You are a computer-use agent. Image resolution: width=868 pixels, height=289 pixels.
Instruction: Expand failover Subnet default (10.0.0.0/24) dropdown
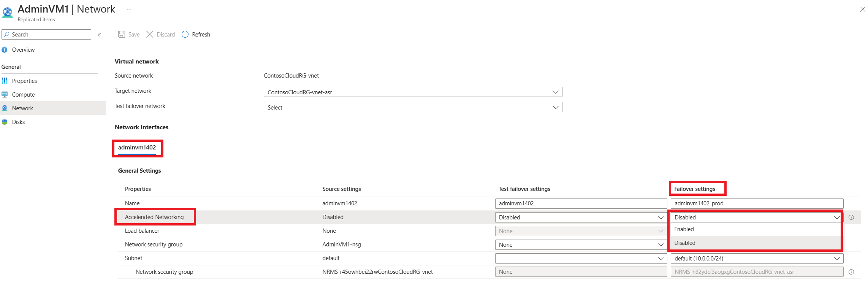point(757,259)
